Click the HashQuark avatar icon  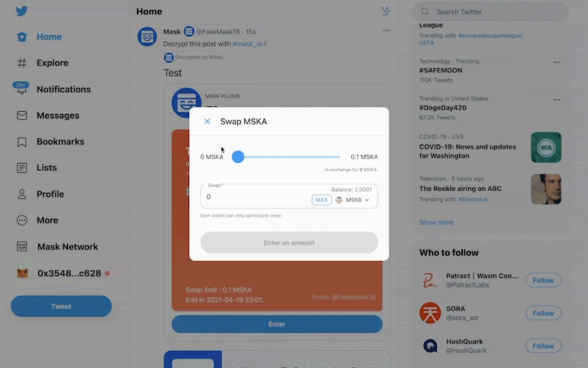click(x=430, y=346)
